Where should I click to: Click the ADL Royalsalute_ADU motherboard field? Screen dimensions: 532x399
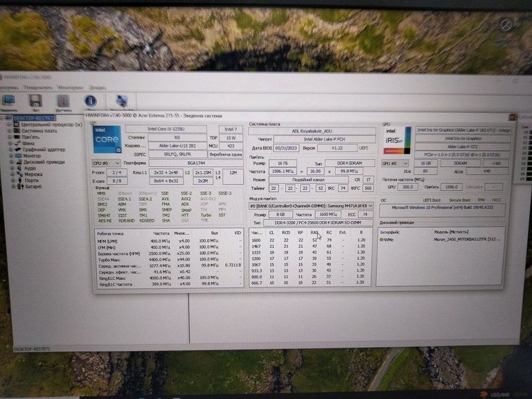click(312, 131)
